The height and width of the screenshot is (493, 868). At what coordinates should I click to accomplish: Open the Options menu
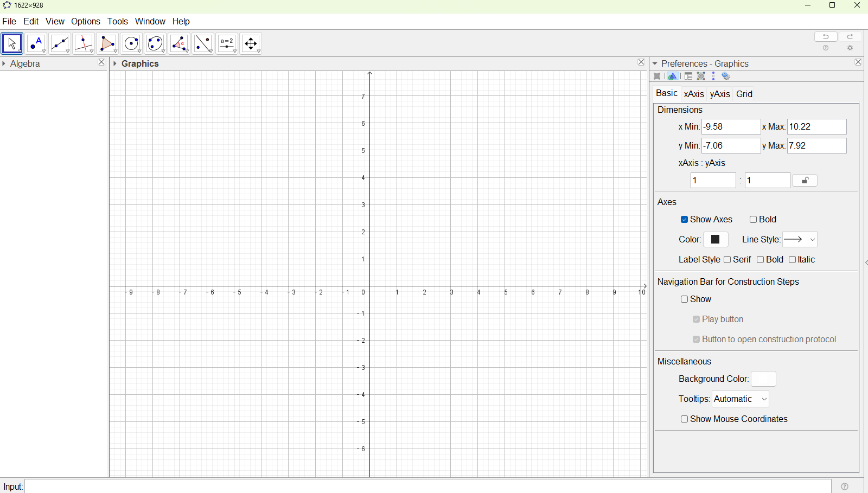pos(86,21)
